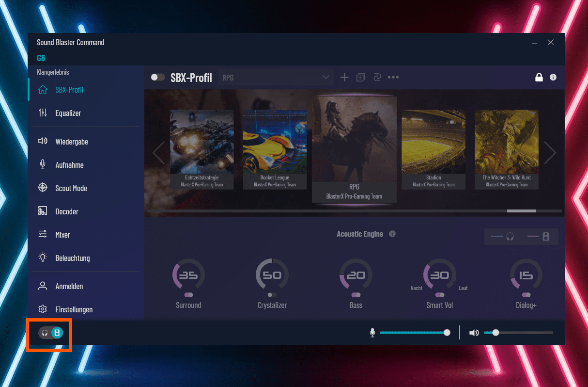
Task: Click the Crystalizer label
Action: [272, 305]
